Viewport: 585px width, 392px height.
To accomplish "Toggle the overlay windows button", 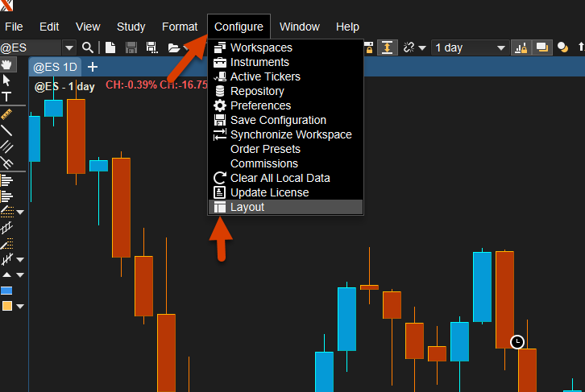I will tap(541, 47).
